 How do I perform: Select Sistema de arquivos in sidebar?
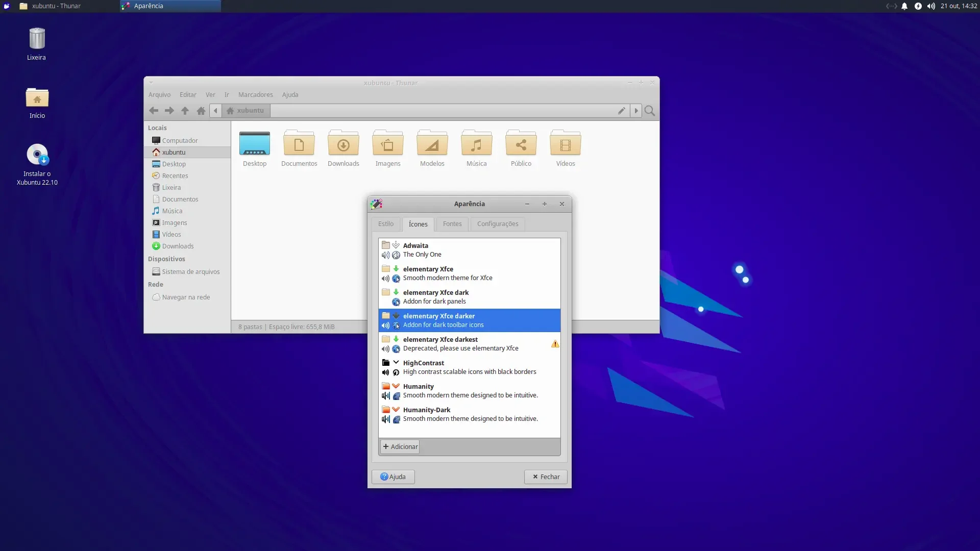point(187,272)
